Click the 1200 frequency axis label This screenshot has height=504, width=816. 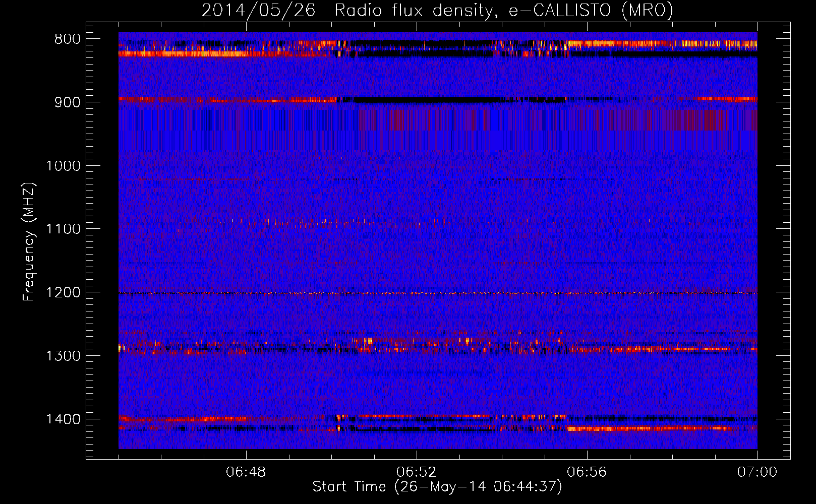pos(64,293)
